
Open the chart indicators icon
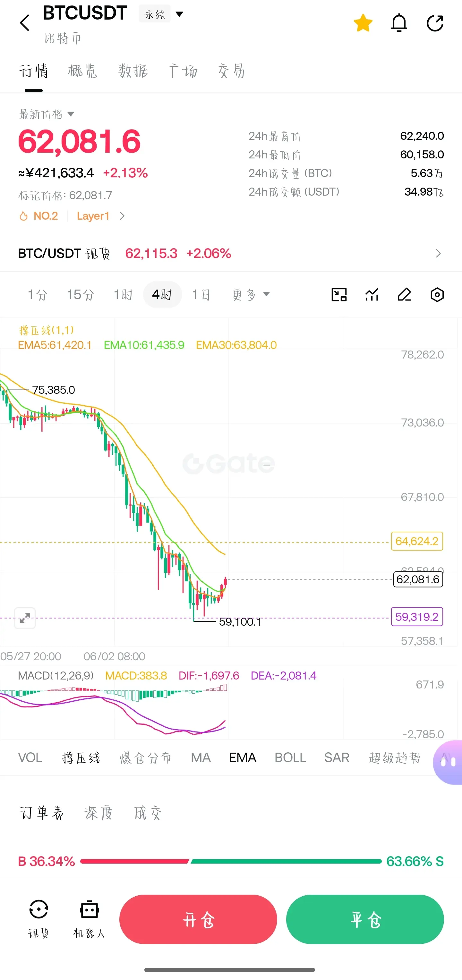372,295
